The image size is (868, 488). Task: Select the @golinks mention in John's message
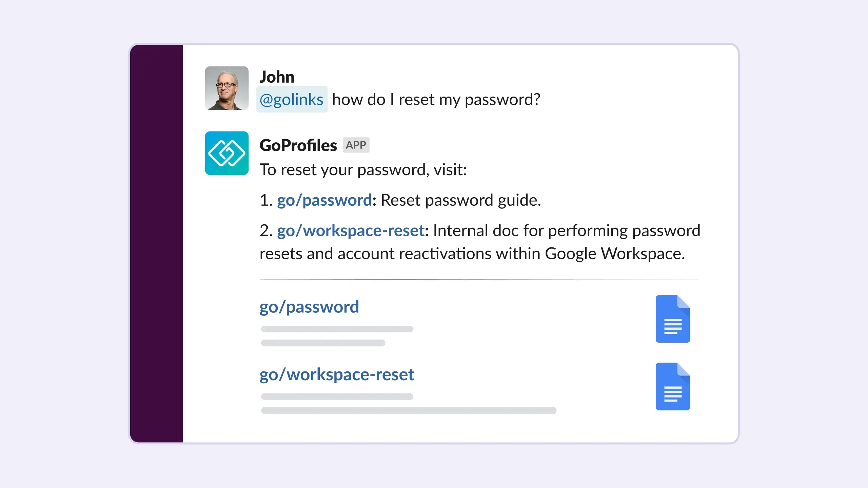(x=292, y=100)
